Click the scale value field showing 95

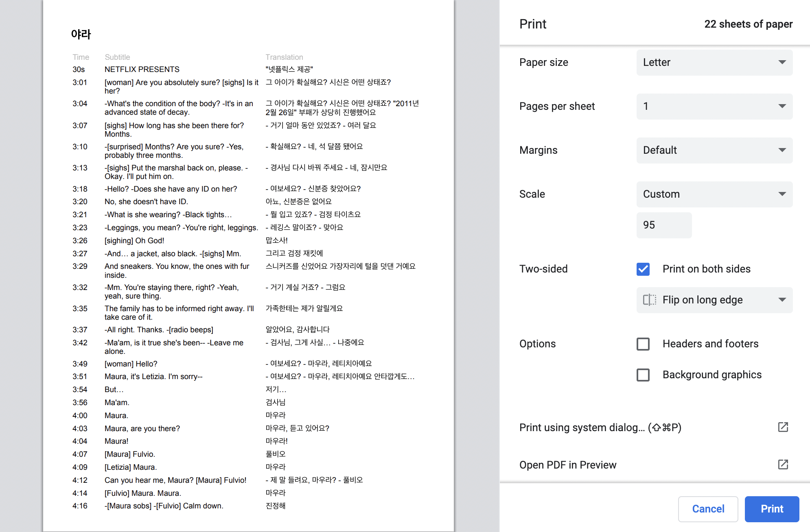pyautogui.click(x=663, y=225)
